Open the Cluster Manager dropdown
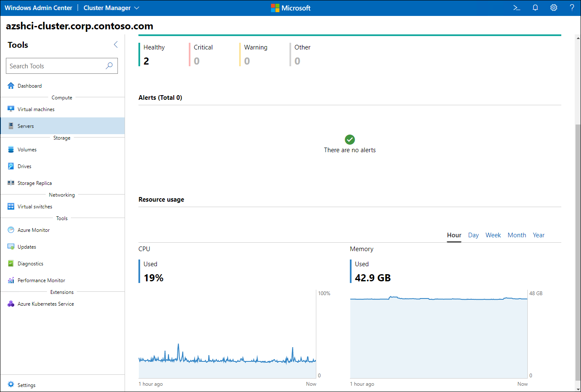 [x=111, y=8]
